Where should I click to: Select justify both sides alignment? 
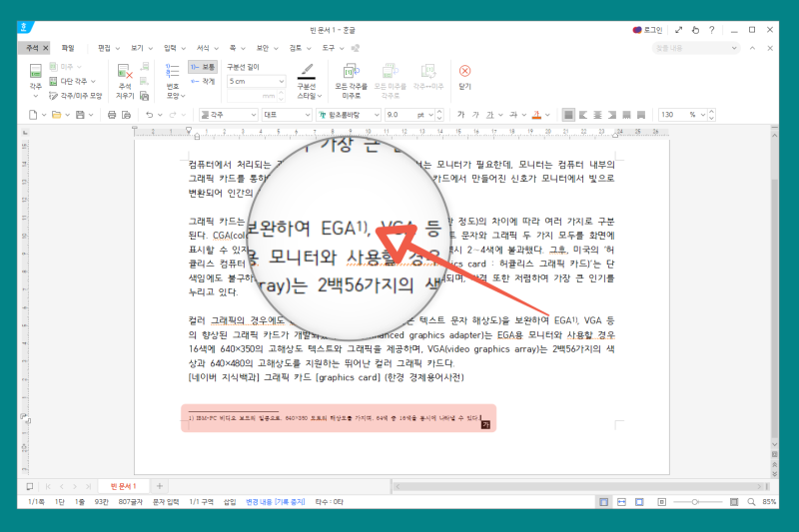tap(568, 115)
